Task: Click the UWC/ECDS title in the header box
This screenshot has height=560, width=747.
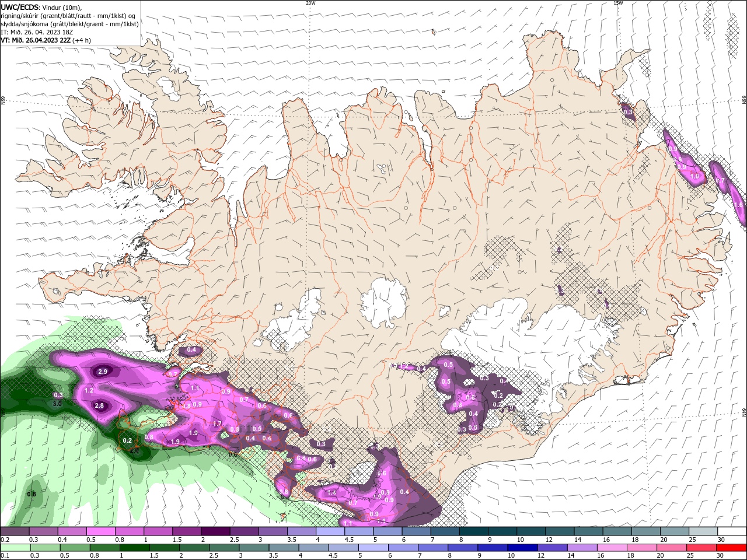Action: 20,7
